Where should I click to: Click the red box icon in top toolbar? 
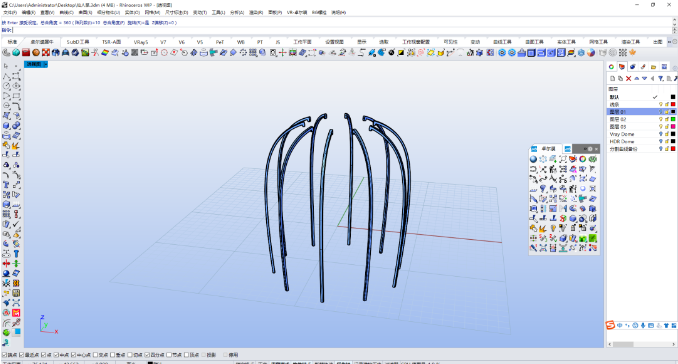26,52
